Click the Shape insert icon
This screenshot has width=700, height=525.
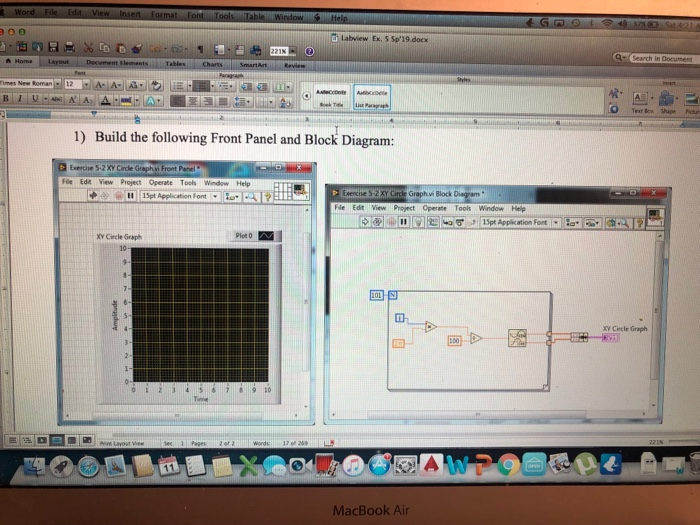point(667,102)
